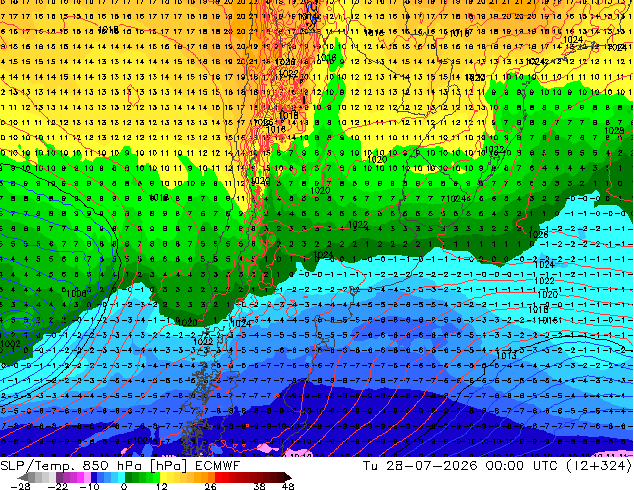Image resolution: width=634 pixels, height=490 pixels.
Task: Click the 38 label under the color legend
Action: click(260, 486)
